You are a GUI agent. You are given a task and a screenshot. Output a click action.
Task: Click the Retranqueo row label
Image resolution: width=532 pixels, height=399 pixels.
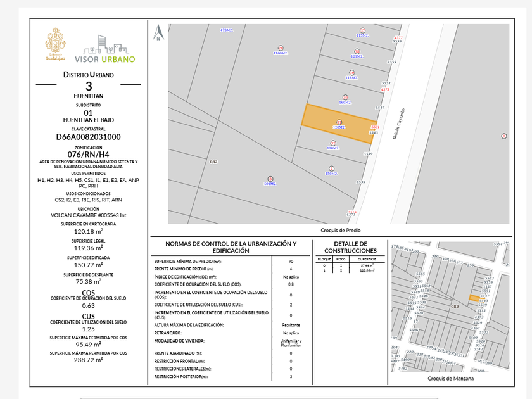click(168, 333)
